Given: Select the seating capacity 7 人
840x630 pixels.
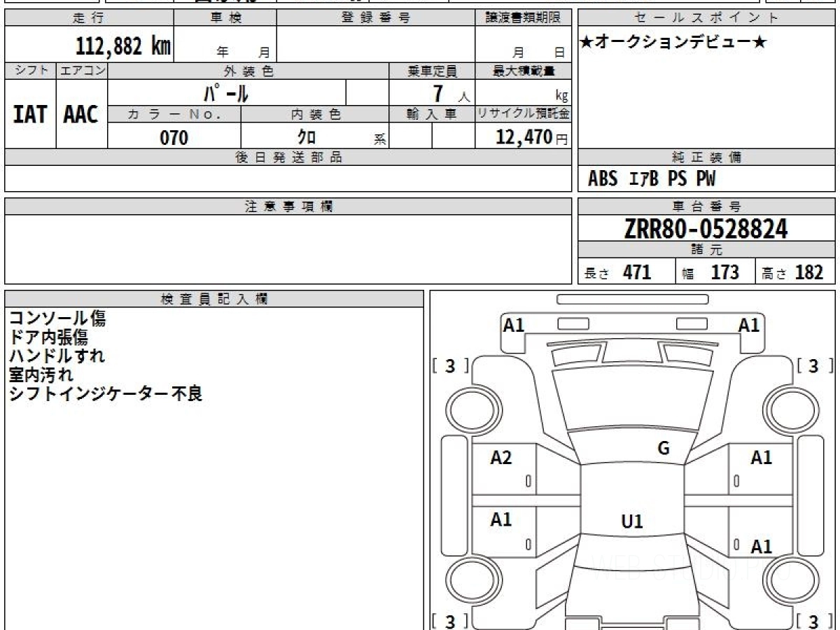Looking at the screenshot, I should pyautogui.click(x=450, y=93).
